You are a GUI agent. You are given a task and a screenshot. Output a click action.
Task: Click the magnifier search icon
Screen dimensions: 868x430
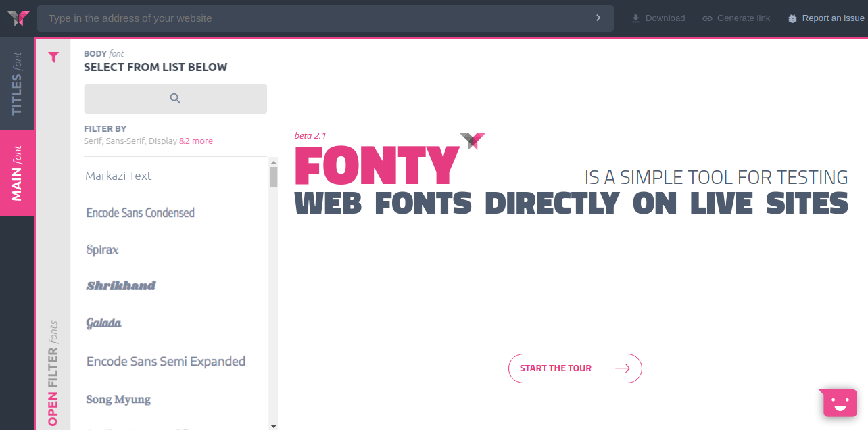(x=176, y=99)
